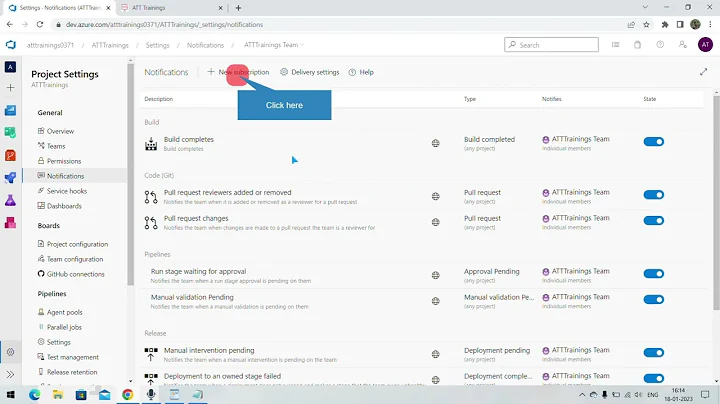Click the browser reload icon
720x404 pixels.
[40, 24]
